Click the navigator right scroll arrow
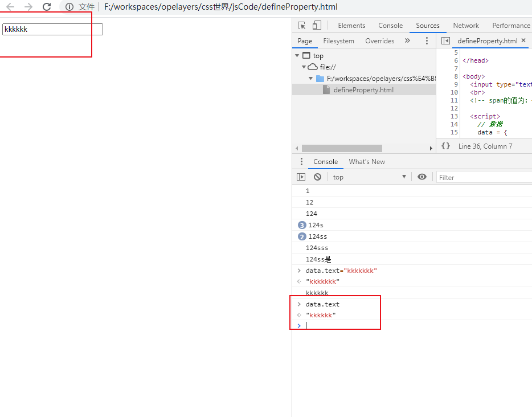Screen dimensions: 532x417 431,149
